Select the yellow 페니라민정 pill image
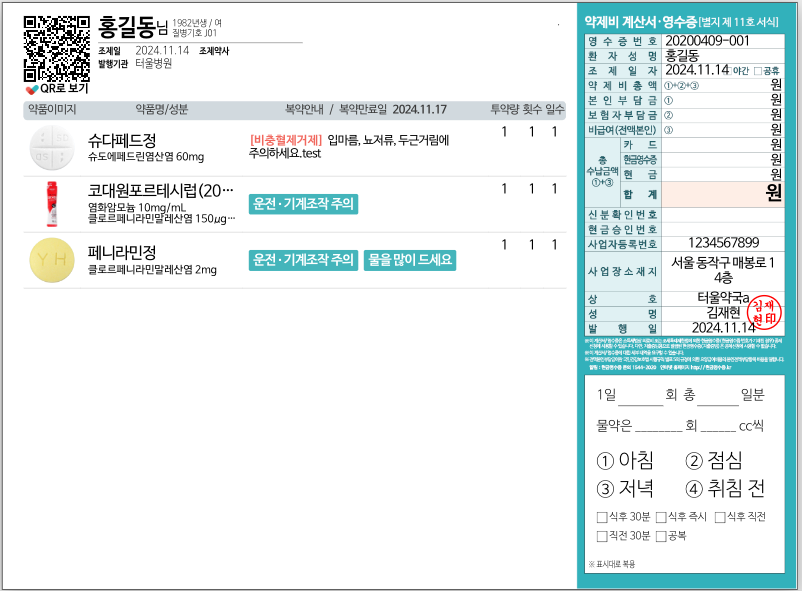The width and height of the screenshot is (802, 591). 50,260
